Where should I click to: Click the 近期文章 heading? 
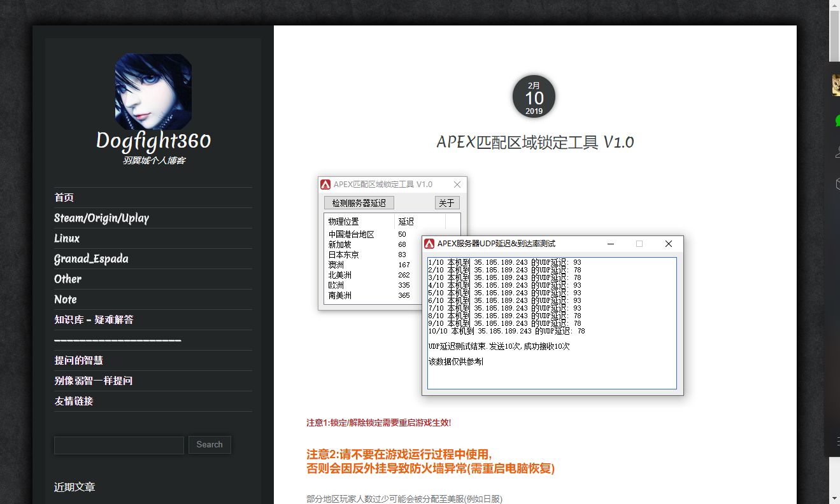[x=75, y=487]
